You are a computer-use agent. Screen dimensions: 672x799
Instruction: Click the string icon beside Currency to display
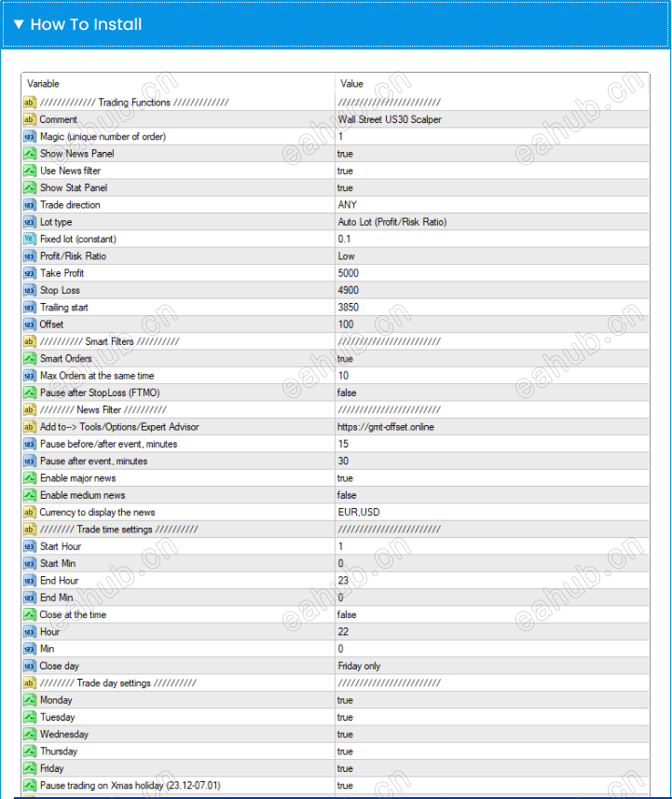coord(30,513)
